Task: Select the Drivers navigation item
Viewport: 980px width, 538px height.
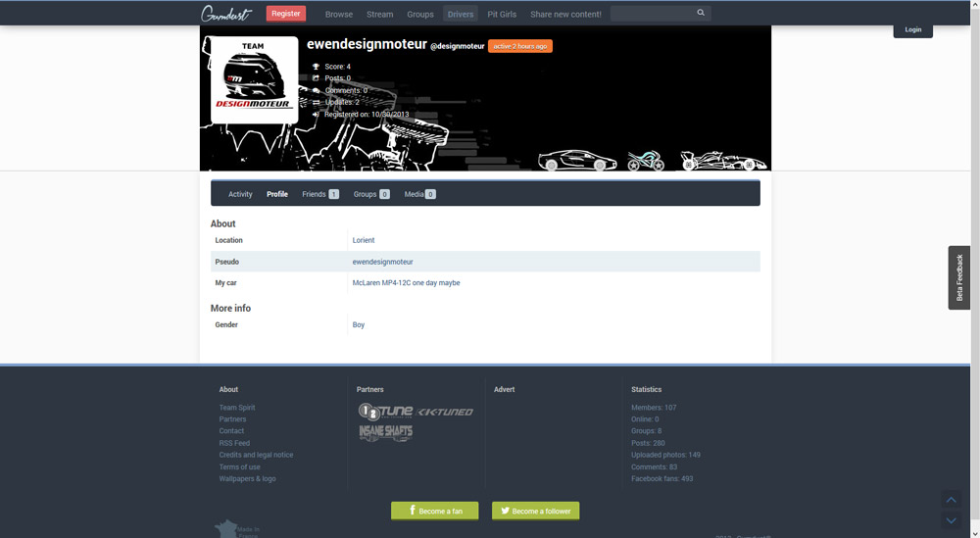Action: [x=461, y=14]
